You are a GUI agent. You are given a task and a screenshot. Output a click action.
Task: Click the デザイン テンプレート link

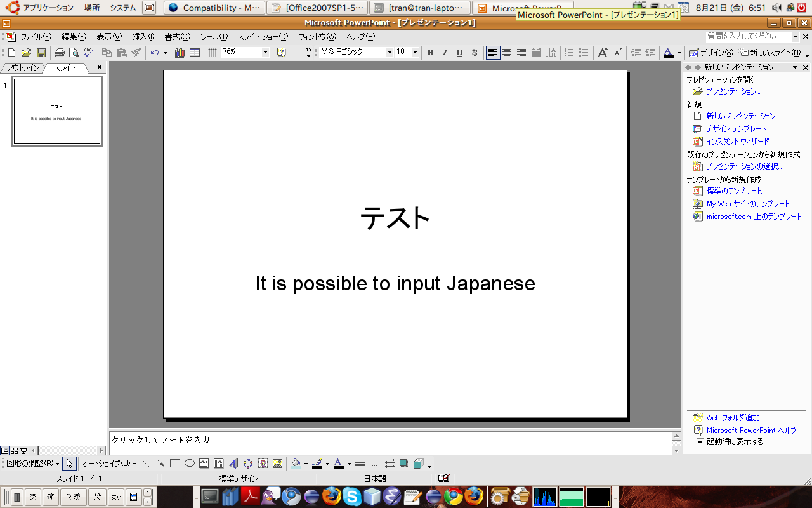[736, 129]
